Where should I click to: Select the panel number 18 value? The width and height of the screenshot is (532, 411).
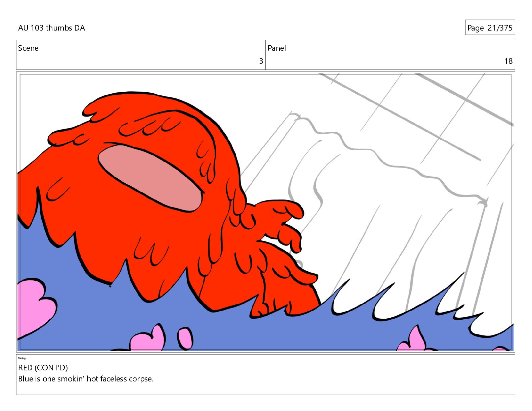508,61
